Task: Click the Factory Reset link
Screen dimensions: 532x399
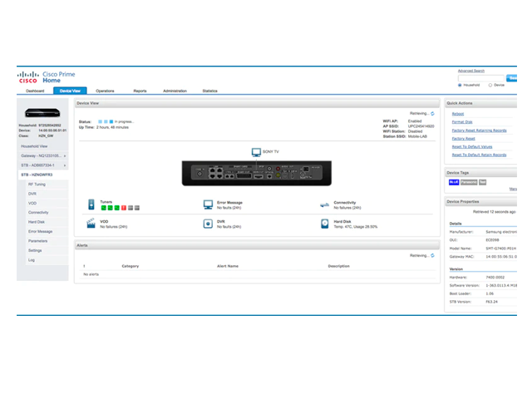Action: 463,138
